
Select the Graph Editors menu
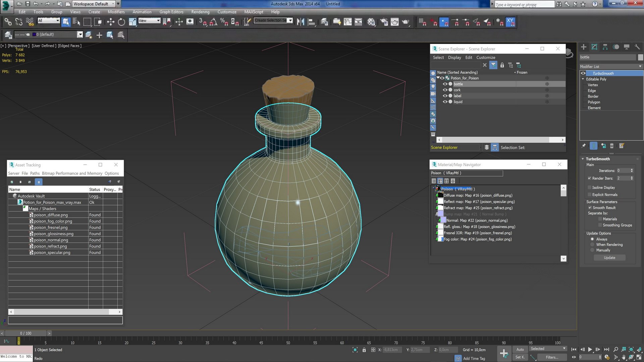tap(171, 12)
